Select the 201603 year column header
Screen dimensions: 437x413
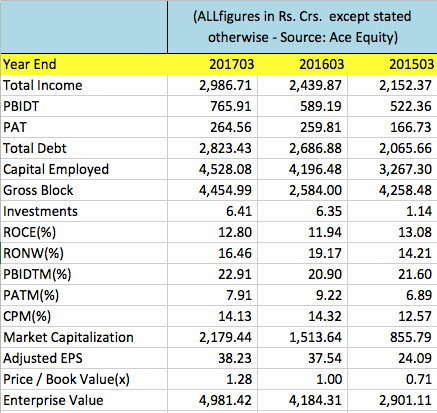tap(302, 64)
